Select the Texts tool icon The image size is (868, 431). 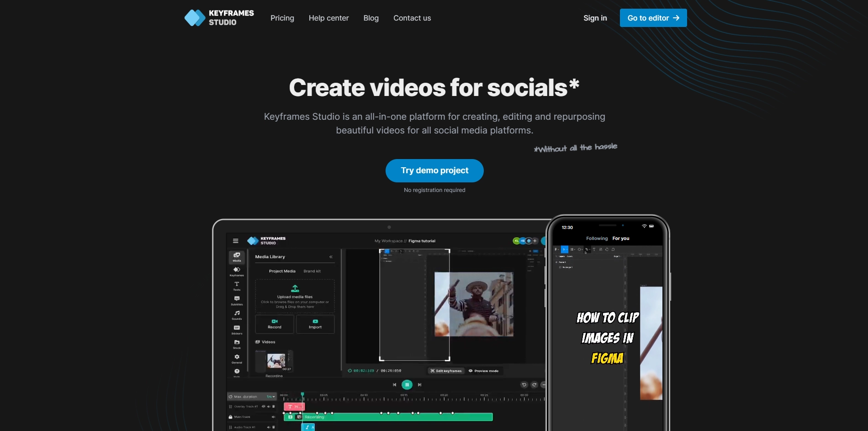coord(237,286)
